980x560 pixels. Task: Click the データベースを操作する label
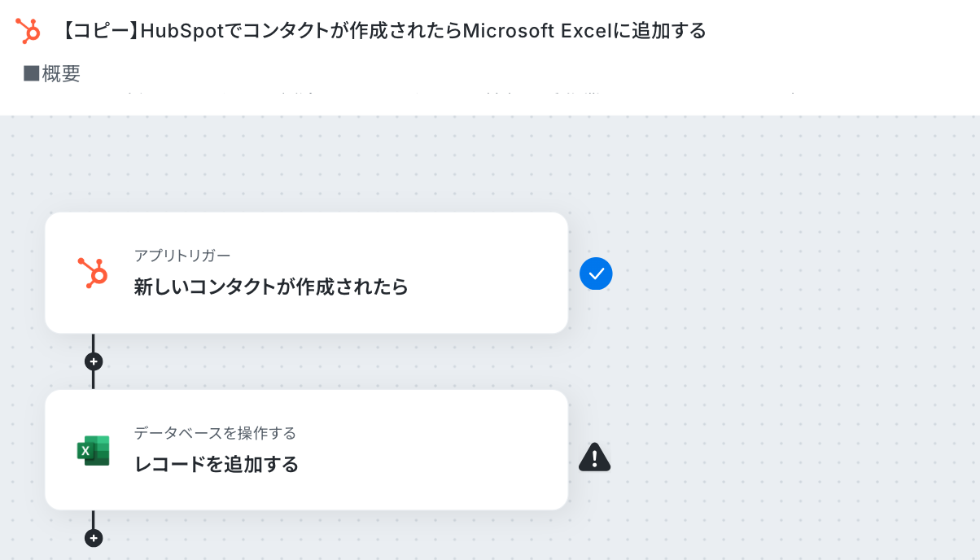pos(215,433)
